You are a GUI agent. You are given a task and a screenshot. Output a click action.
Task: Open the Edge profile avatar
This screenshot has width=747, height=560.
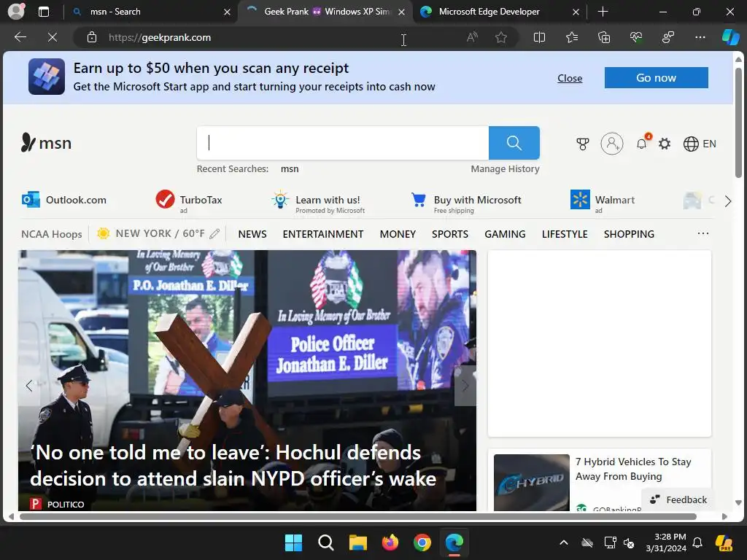click(16, 12)
